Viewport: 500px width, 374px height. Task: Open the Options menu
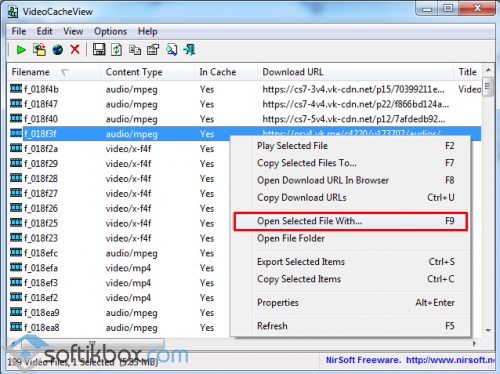[110, 31]
